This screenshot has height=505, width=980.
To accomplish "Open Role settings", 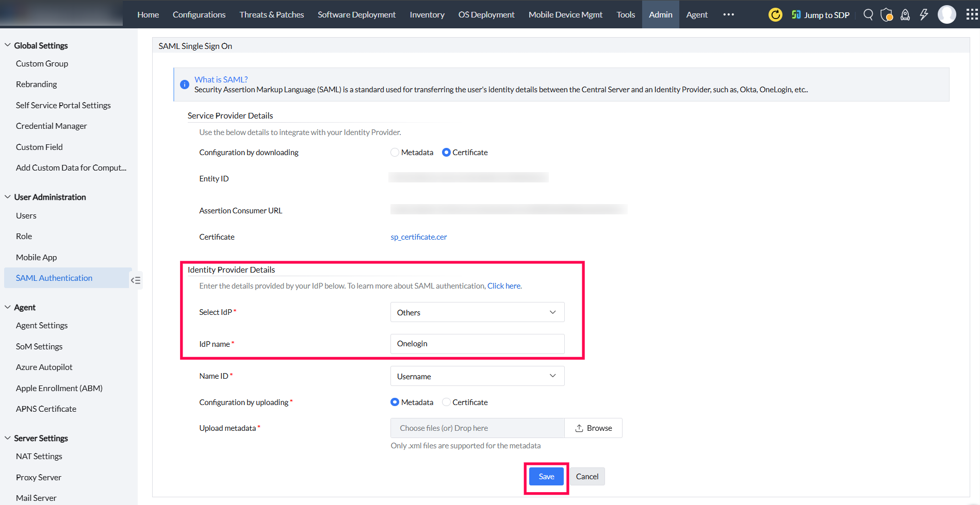I will (x=24, y=236).
